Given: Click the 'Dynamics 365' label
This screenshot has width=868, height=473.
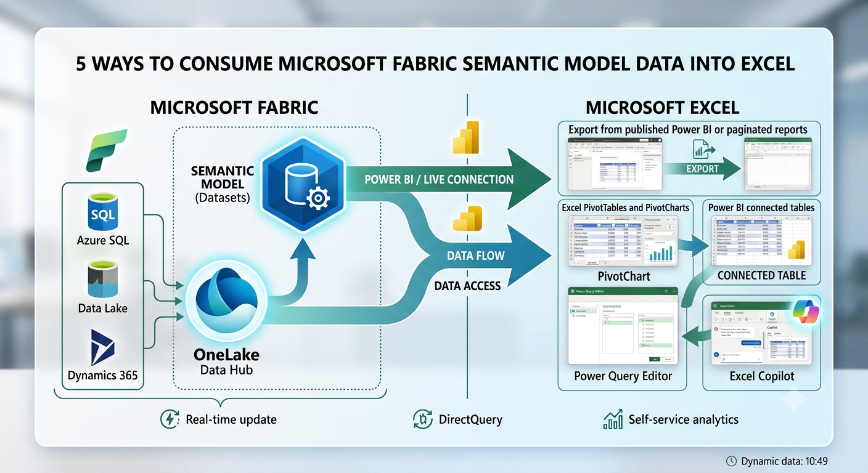Looking at the screenshot, I should (x=103, y=375).
